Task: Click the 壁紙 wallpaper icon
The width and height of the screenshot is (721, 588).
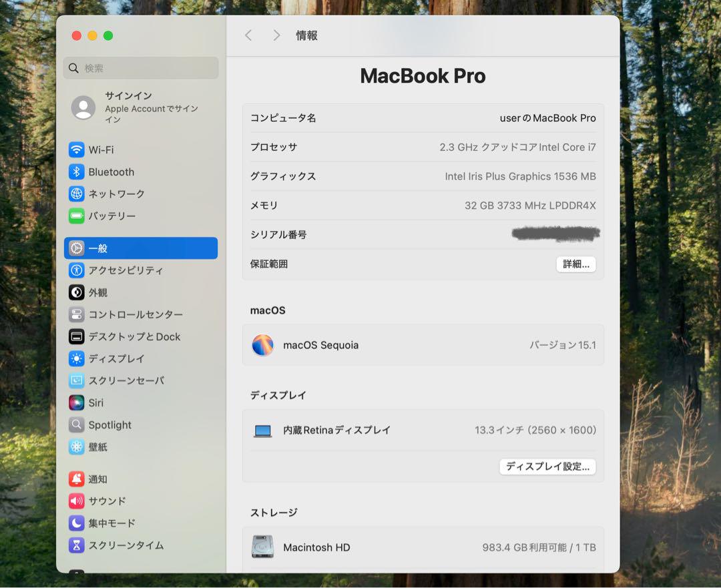Action: (76, 447)
